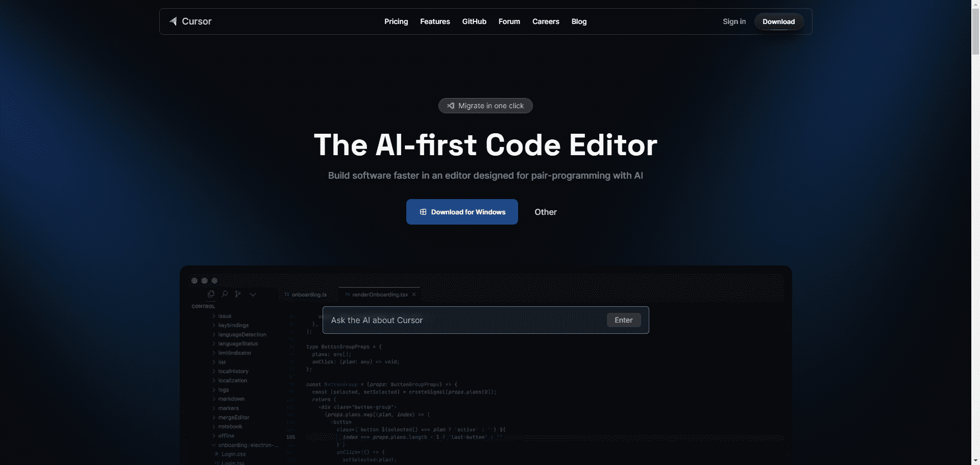980x465 pixels.
Task: Click the Migrate in one click pill
Action: [x=485, y=106]
